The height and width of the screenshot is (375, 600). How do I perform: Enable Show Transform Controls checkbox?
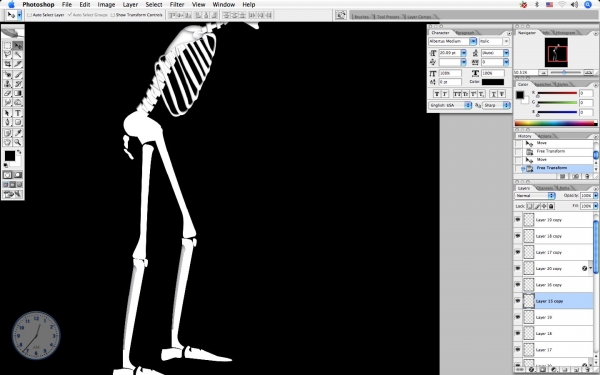(x=113, y=15)
